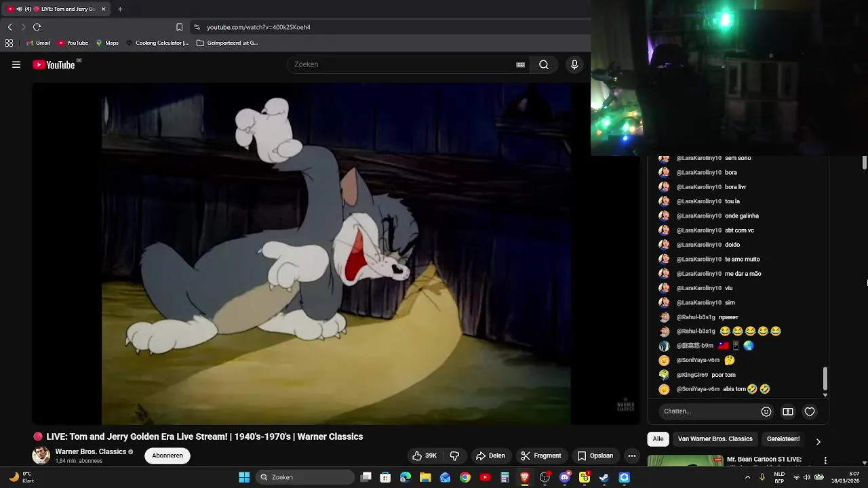Viewport: 868px width, 488px height.
Task: Select the Gerelateerd filter chip
Action: (783, 439)
